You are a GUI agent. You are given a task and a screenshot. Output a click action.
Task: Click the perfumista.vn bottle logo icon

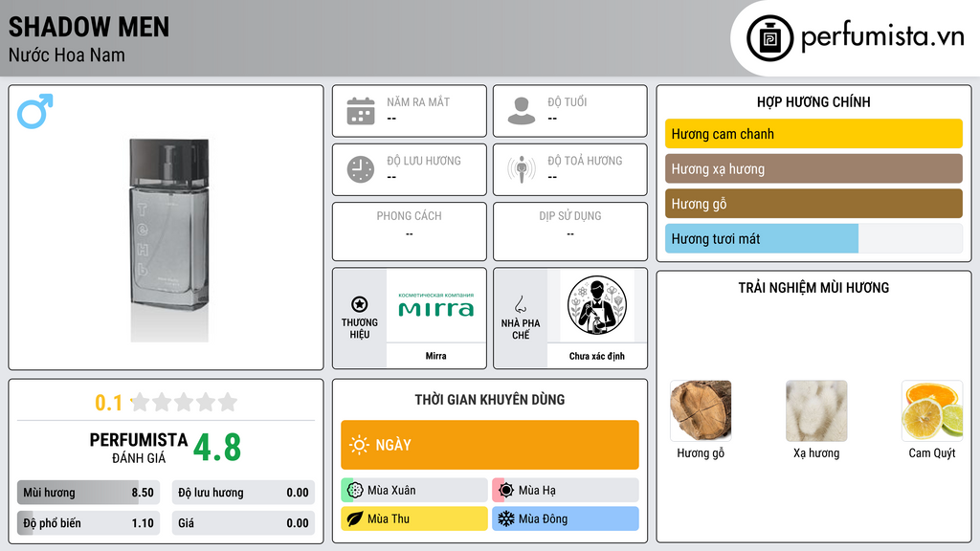[x=769, y=38]
